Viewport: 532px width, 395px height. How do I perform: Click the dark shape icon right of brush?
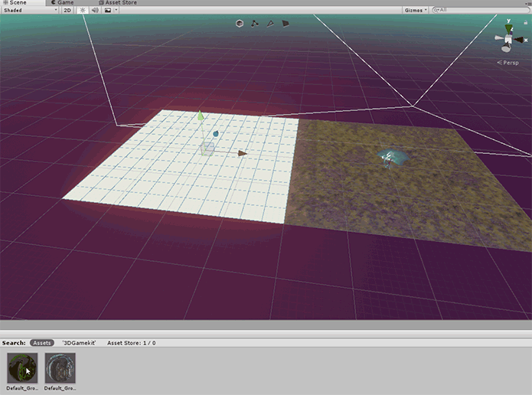coord(286,24)
